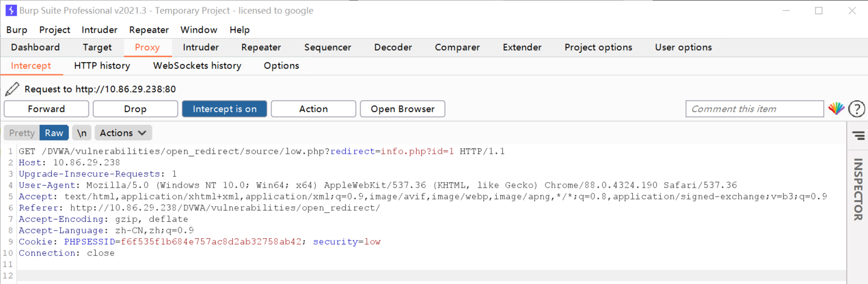The height and width of the screenshot is (284, 868).
Task: Select Raw message view
Action: pos(54,133)
